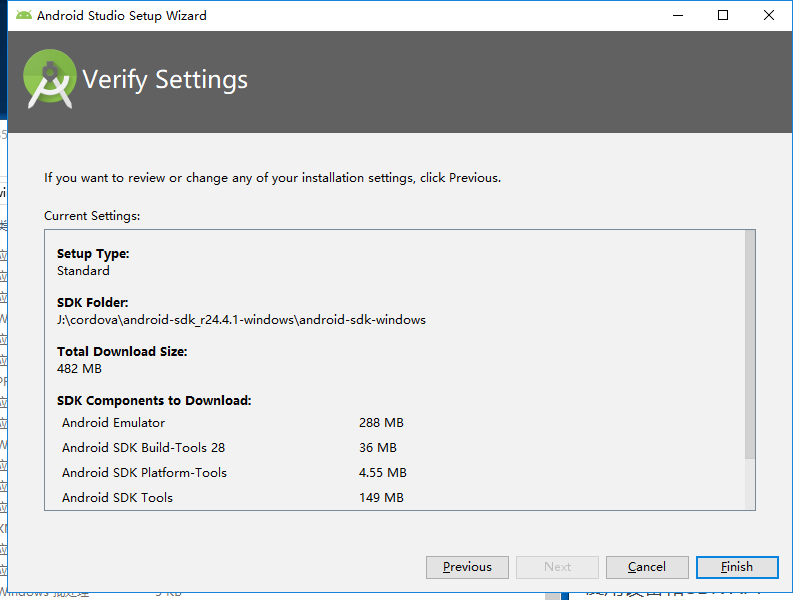This screenshot has width=800, height=600.
Task: Click the 4.55 MB size value
Action: click(383, 473)
